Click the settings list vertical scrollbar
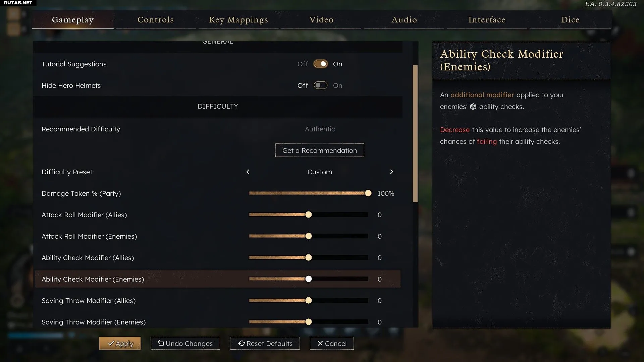Viewport: 644px width, 362px height. tap(415, 133)
